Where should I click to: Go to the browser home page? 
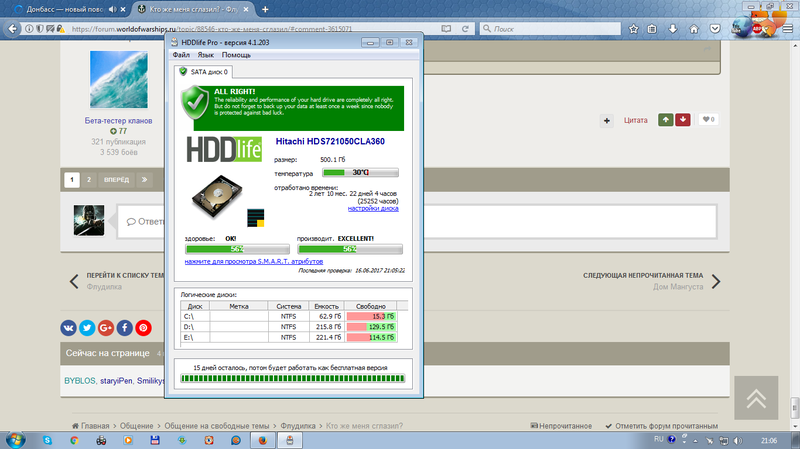[x=694, y=29]
